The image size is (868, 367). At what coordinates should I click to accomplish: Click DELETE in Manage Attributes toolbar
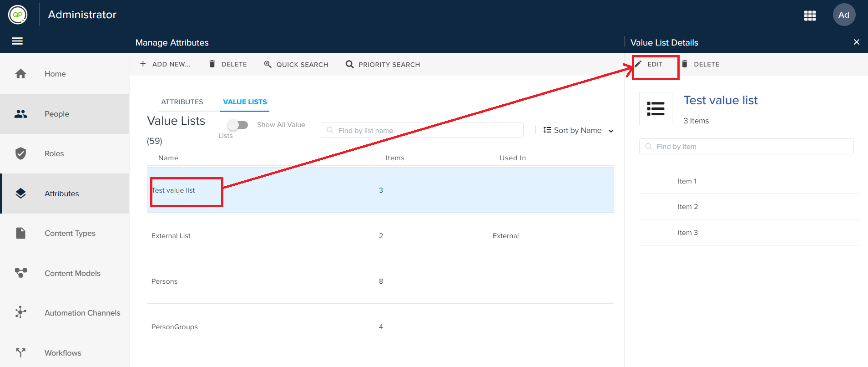(x=228, y=64)
